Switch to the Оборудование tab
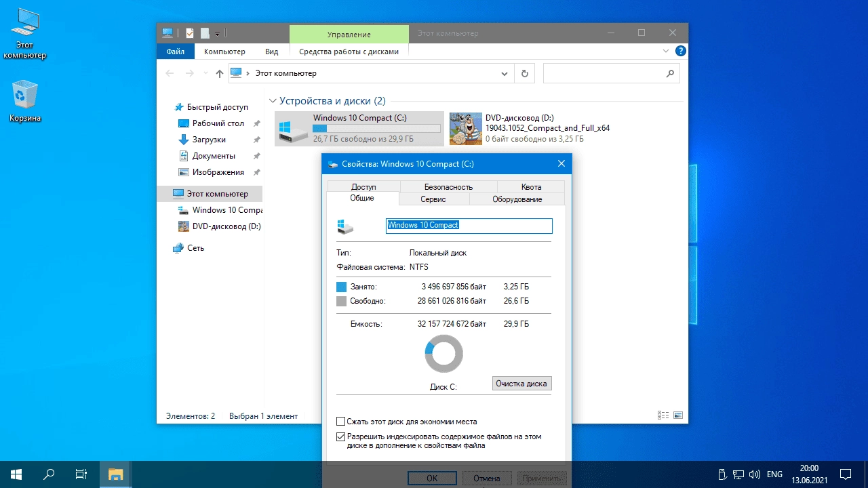The width and height of the screenshot is (868, 488). [x=517, y=199]
